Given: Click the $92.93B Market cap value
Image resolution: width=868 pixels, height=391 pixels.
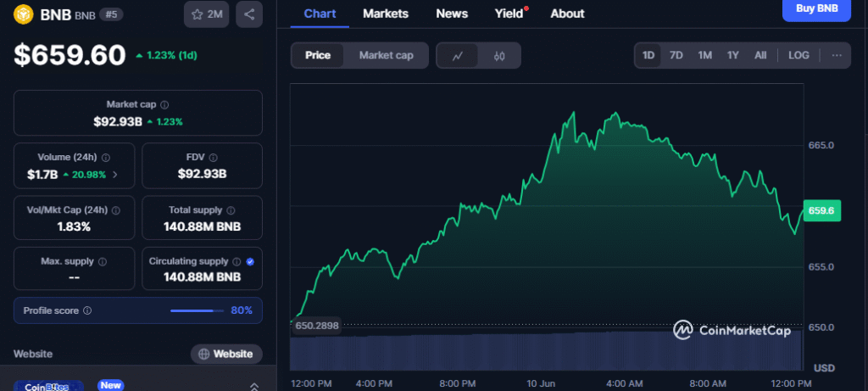Looking at the screenshot, I should pyautogui.click(x=116, y=121).
